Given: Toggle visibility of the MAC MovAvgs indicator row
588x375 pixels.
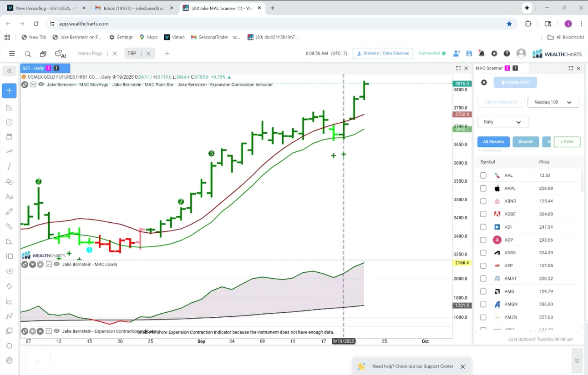Looking at the screenshot, I should click(41, 85).
